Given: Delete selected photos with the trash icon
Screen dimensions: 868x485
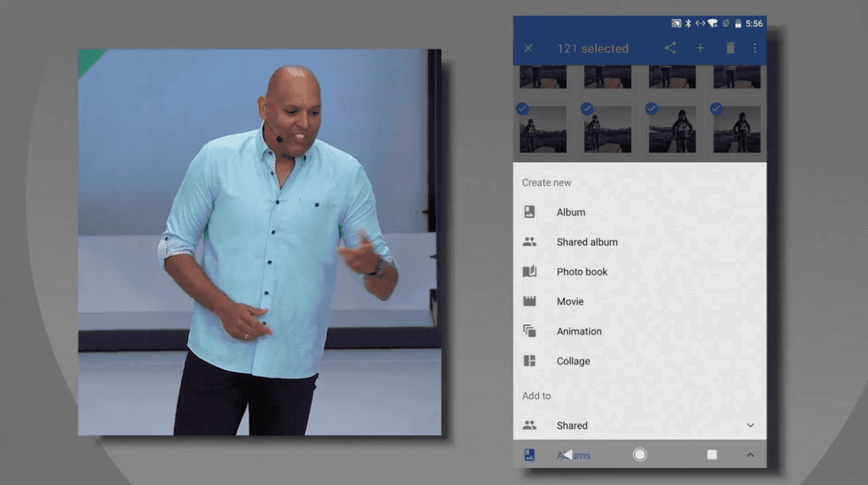Looking at the screenshot, I should point(731,48).
